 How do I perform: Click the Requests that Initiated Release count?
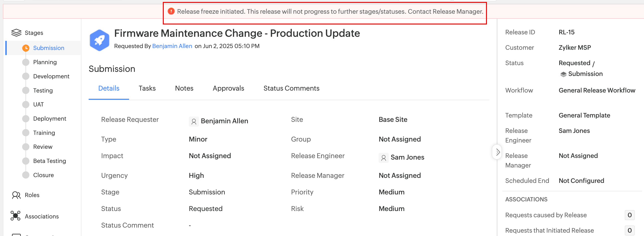point(629,230)
